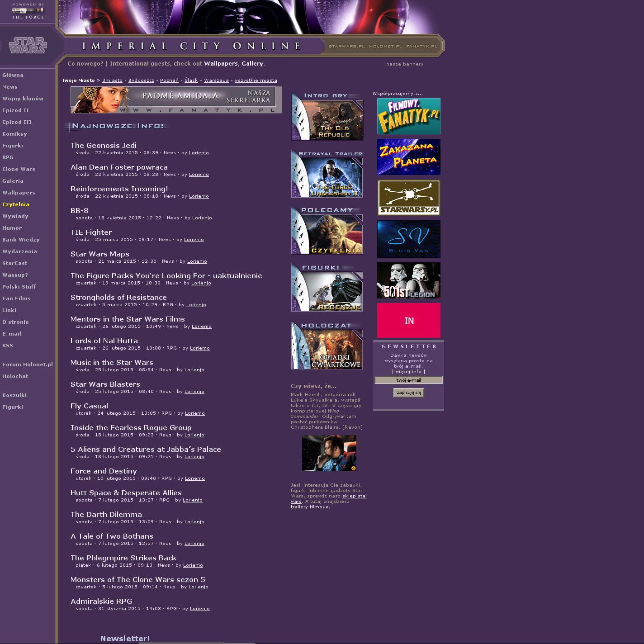This screenshot has height=644, width=644.
Task: Select Czytelnia in the left menu
Action: click(16, 204)
